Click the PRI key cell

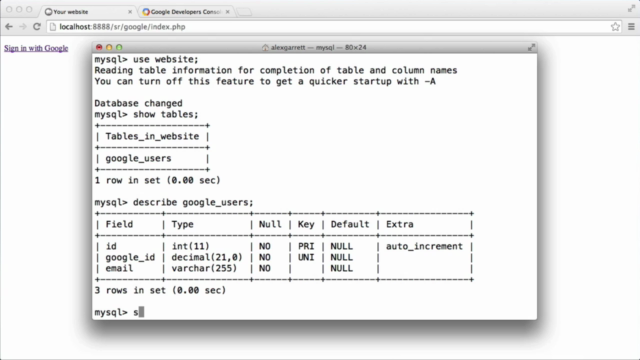click(306, 247)
